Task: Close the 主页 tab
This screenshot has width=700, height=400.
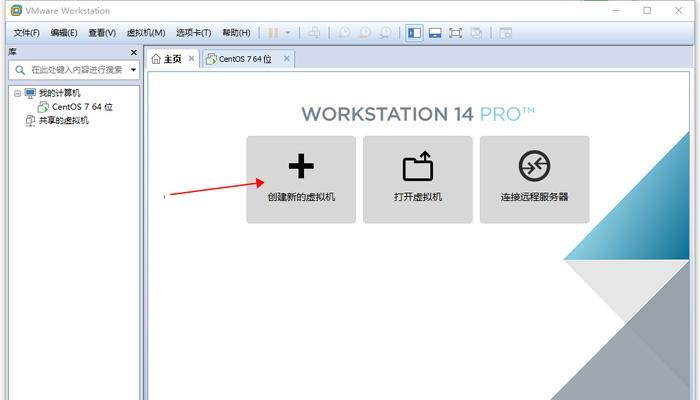Action: (191, 58)
